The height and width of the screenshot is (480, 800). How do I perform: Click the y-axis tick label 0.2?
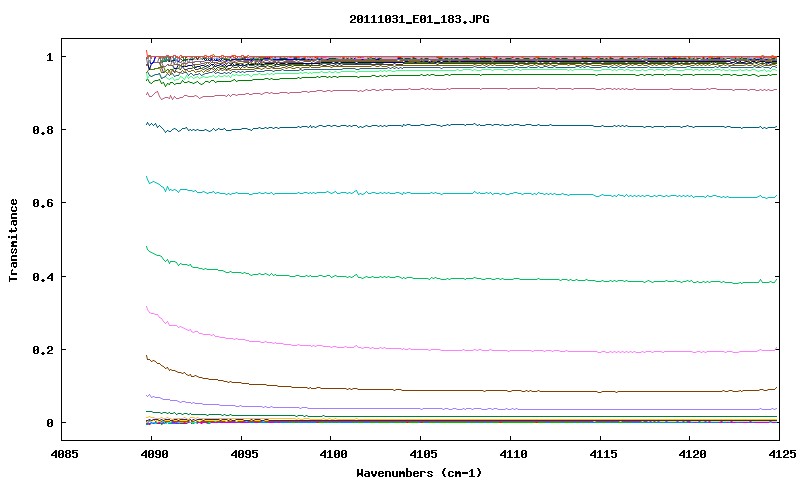pyautogui.click(x=43, y=350)
